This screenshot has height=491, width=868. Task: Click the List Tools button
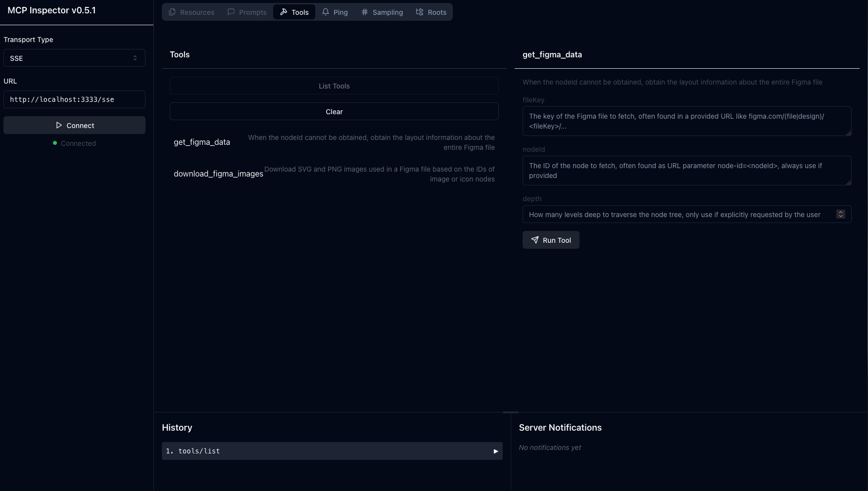pyautogui.click(x=334, y=86)
